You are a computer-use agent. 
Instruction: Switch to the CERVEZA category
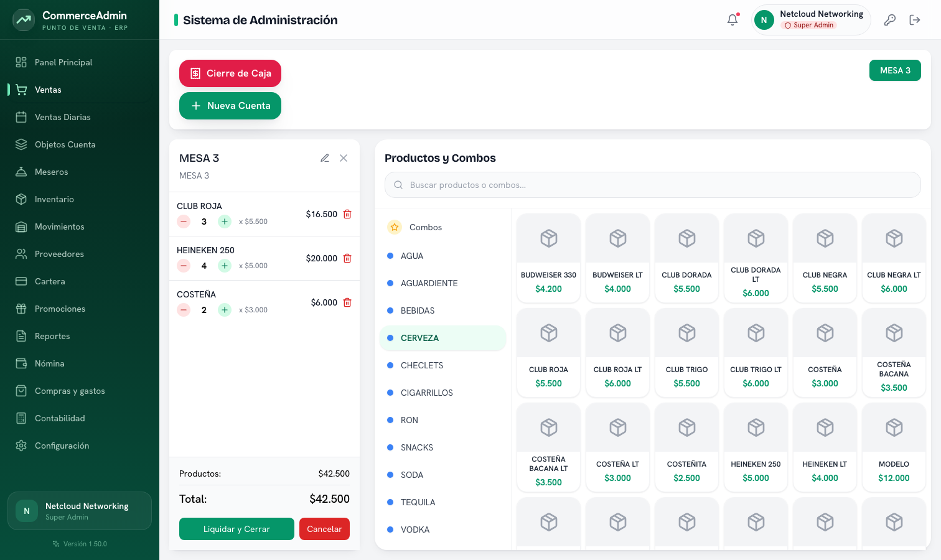click(x=443, y=338)
